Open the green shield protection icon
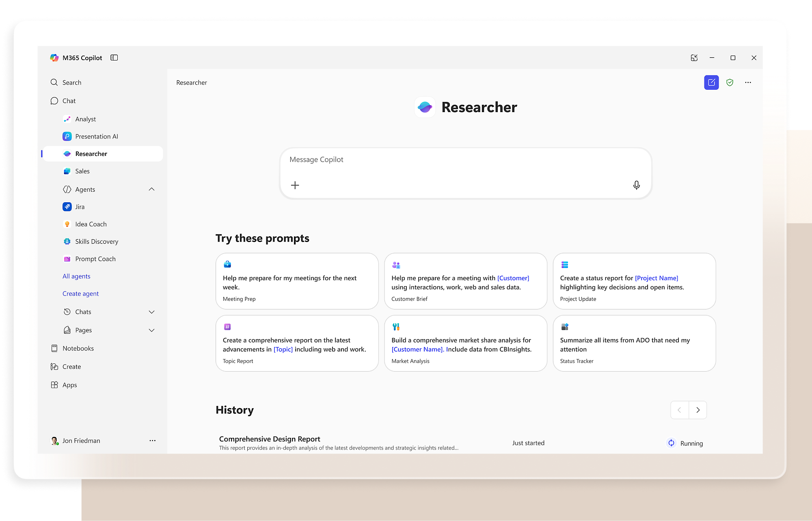 730,82
